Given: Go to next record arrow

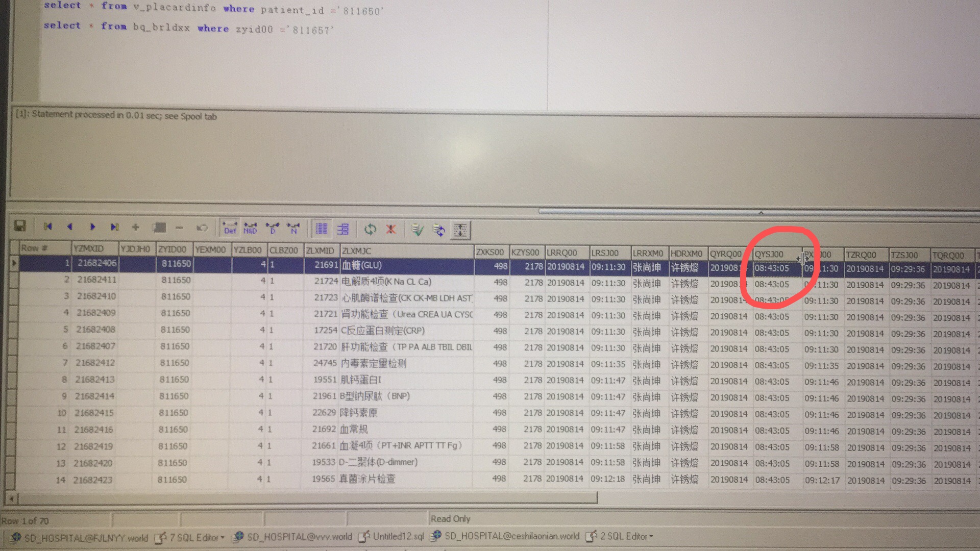Looking at the screenshot, I should pos(92,227).
